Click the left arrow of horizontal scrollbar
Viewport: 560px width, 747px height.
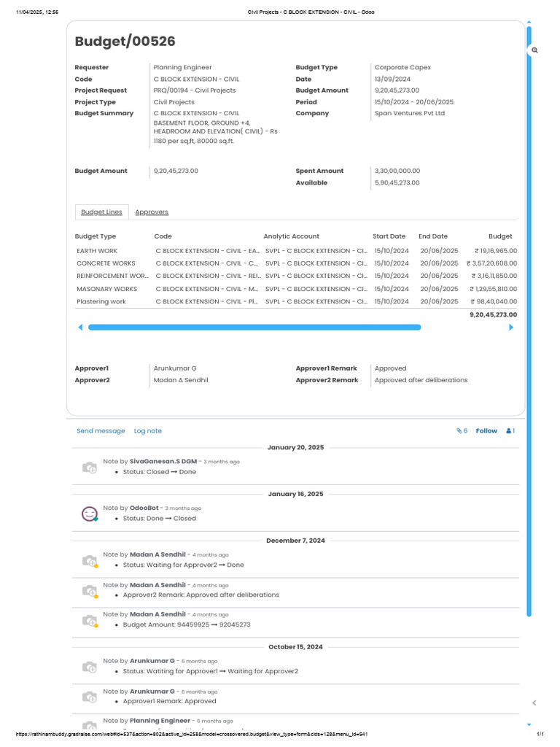click(x=80, y=328)
